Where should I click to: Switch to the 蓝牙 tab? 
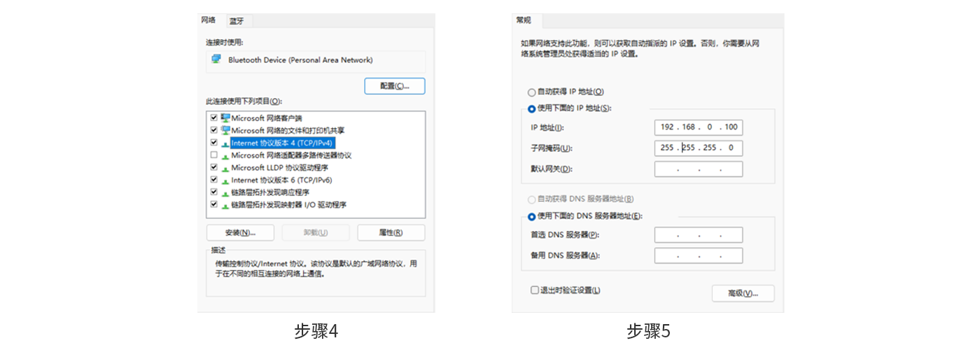[x=236, y=21]
